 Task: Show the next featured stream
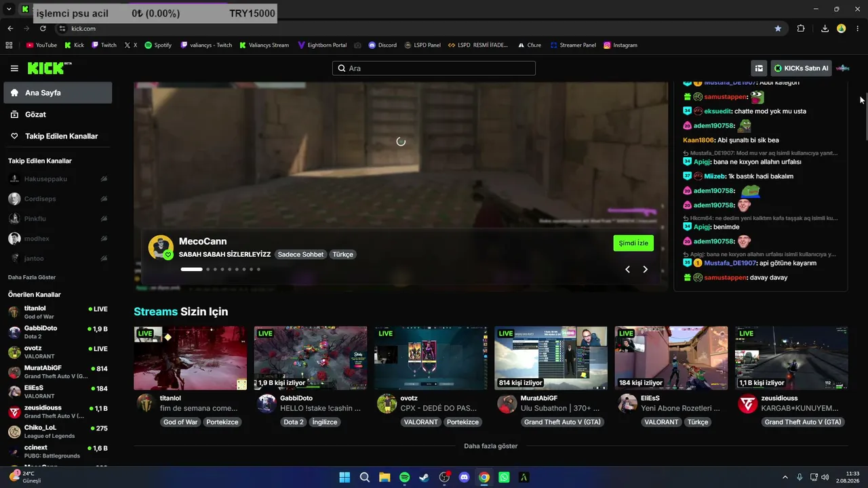pyautogui.click(x=645, y=269)
